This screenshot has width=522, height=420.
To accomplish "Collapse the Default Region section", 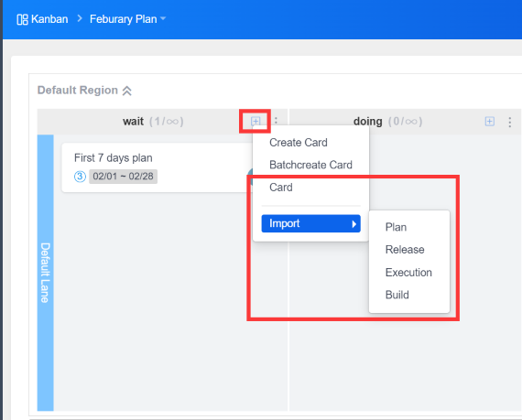I will tap(127, 91).
